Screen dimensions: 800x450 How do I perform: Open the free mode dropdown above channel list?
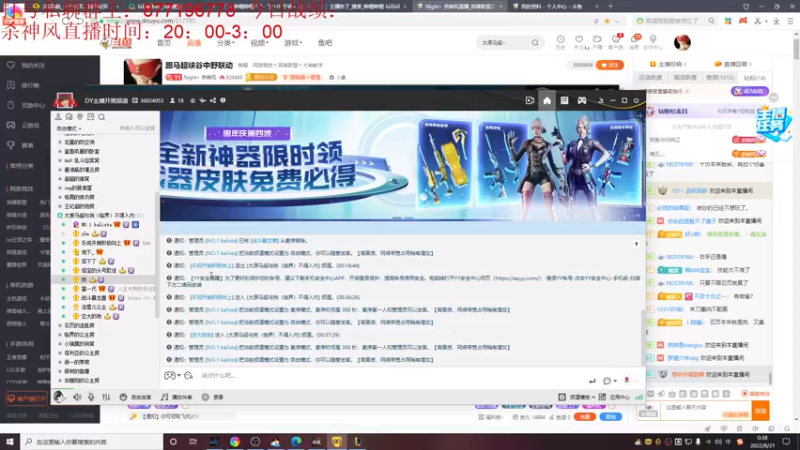69,129
